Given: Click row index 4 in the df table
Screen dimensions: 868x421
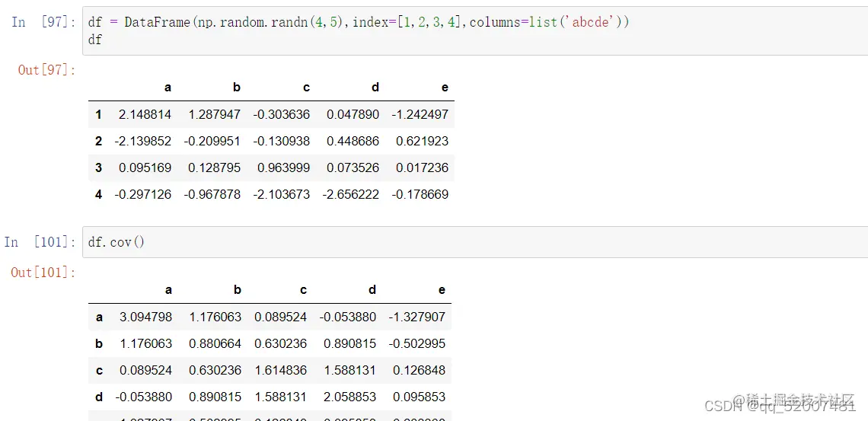Looking at the screenshot, I should (98, 194).
